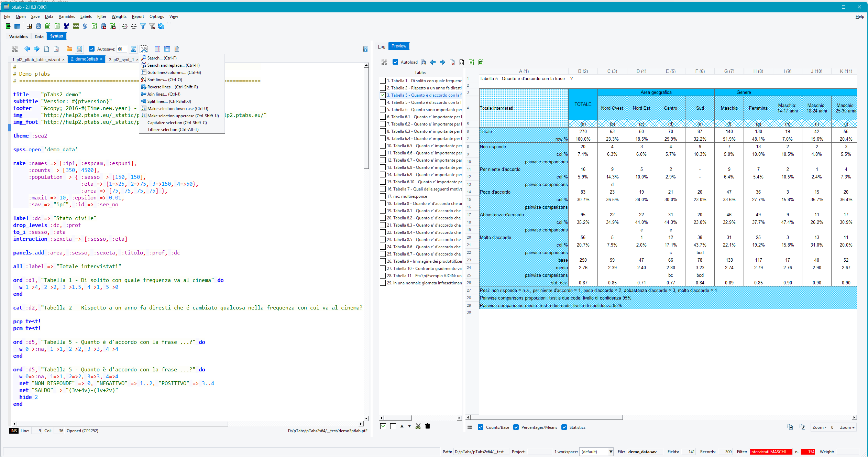Viewport: 868px width, 457px height.
Task: Click the Zoom + button
Action: (x=847, y=427)
